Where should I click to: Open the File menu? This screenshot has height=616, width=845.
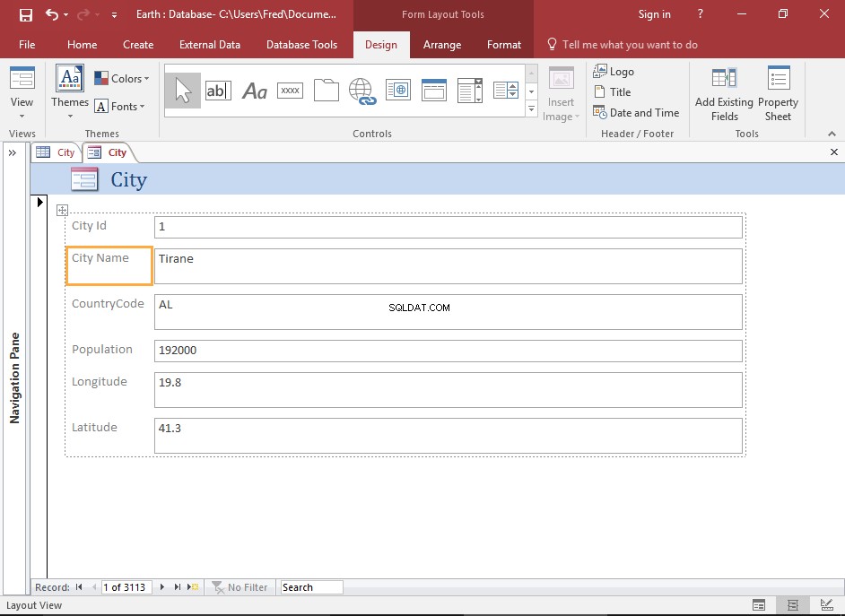point(27,45)
